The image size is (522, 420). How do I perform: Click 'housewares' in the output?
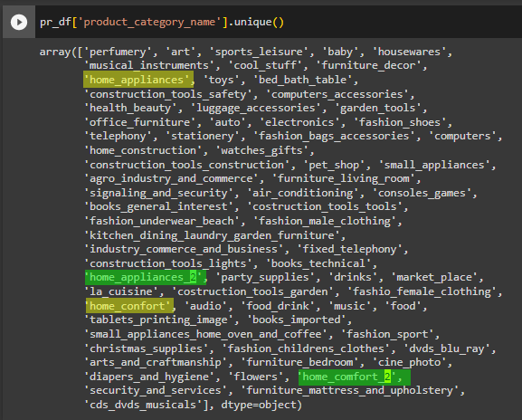tap(409, 52)
